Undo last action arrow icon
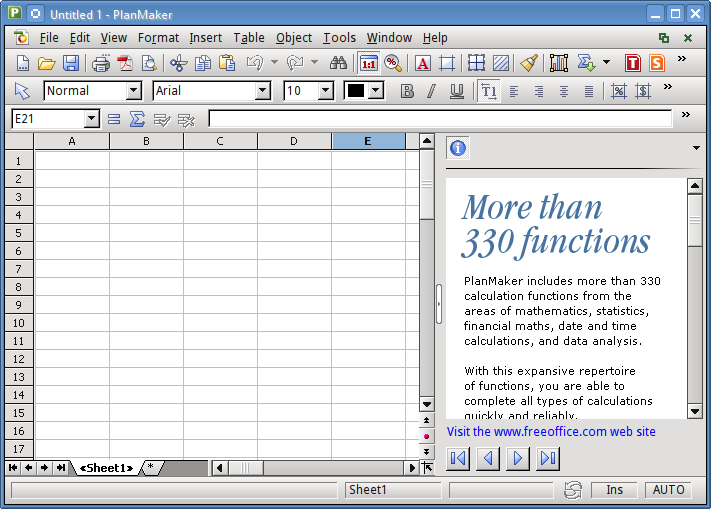This screenshot has height=509, width=711. [x=255, y=63]
